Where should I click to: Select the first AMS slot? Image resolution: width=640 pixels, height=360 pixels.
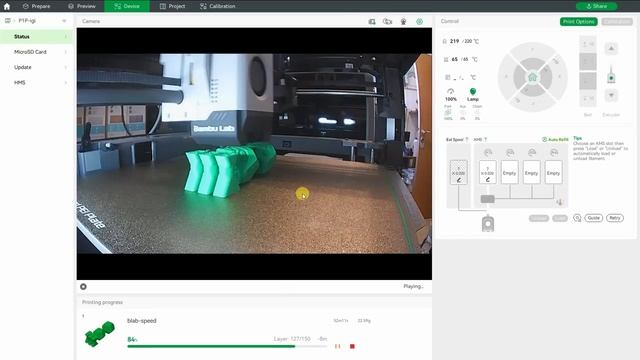(x=487, y=172)
